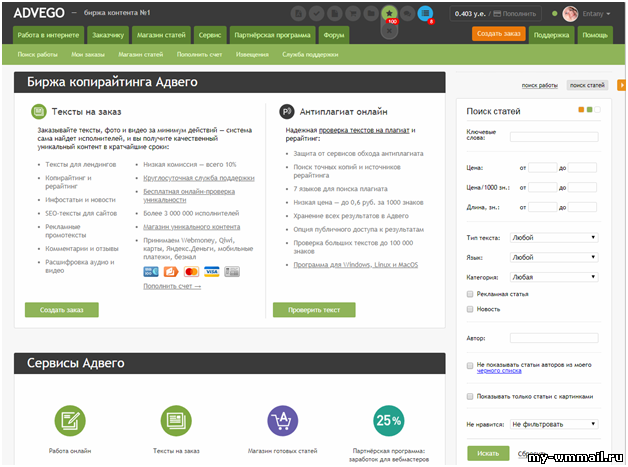Tick the Рекламная статья checkbox
The width and height of the screenshot is (628, 467).
(470, 294)
